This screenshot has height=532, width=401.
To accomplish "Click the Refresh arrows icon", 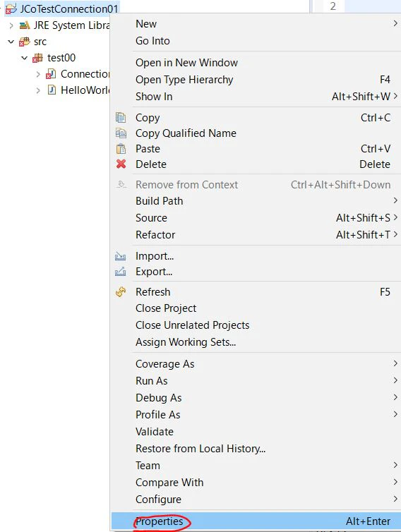I will pos(121,292).
